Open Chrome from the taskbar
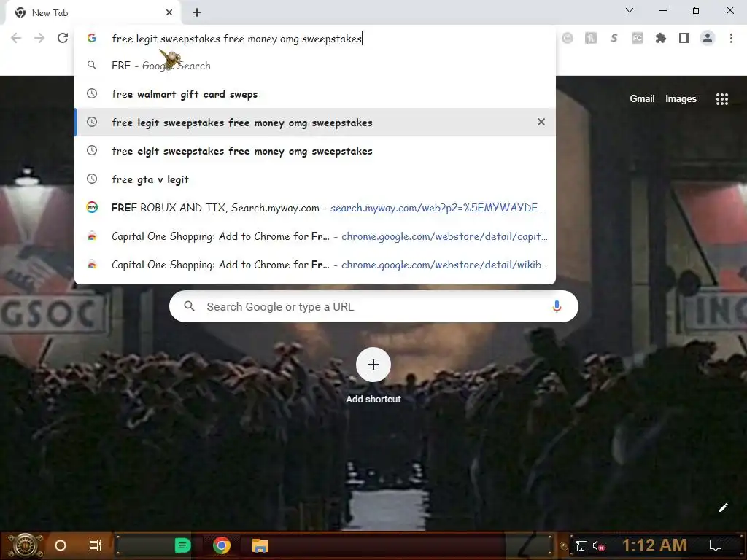Image resolution: width=747 pixels, height=560 pixels. [x=222, y=545]
